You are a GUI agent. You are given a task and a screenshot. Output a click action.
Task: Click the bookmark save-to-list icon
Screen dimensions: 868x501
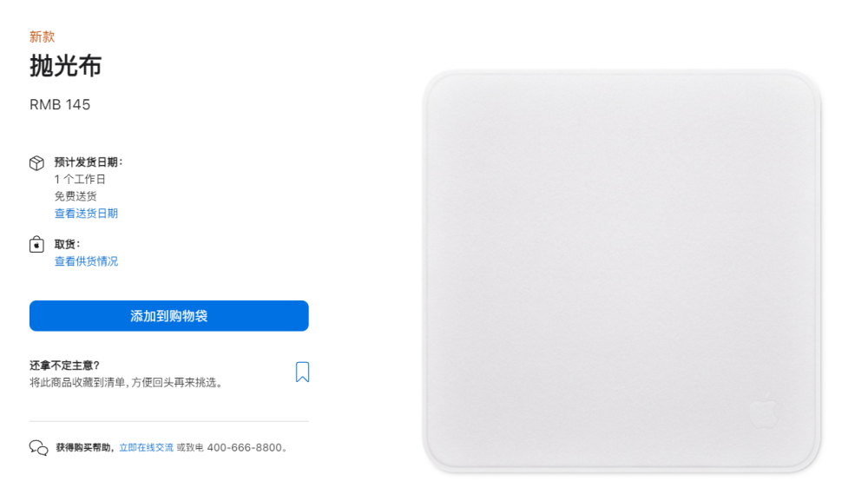(302, 372)
